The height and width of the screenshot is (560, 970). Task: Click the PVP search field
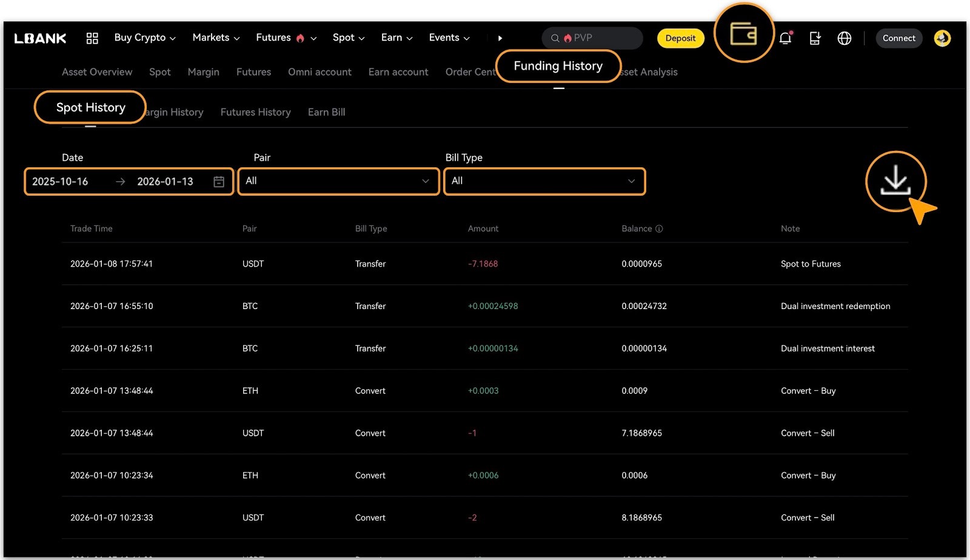click(597, 38)
